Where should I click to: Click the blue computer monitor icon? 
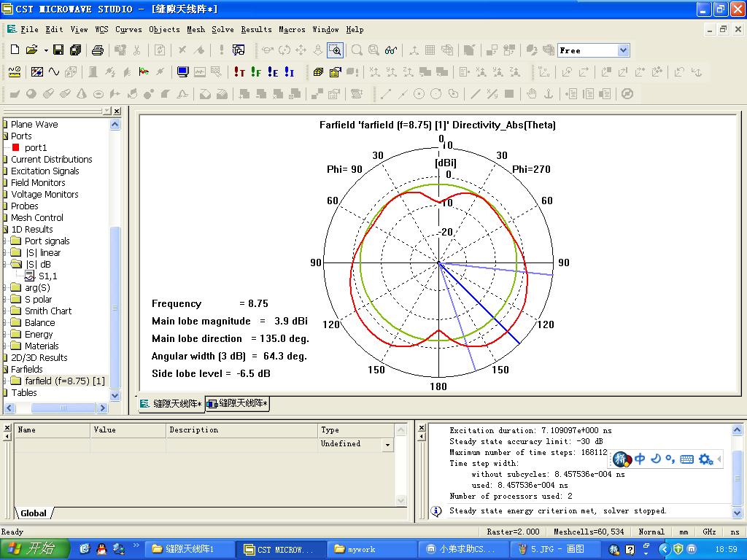[x=182, y=72]
